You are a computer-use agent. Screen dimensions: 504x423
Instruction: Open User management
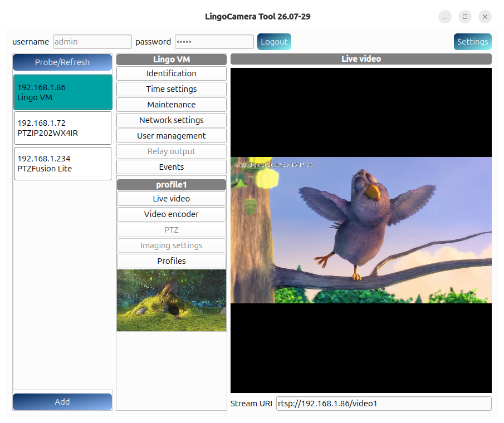pos(172,136)
